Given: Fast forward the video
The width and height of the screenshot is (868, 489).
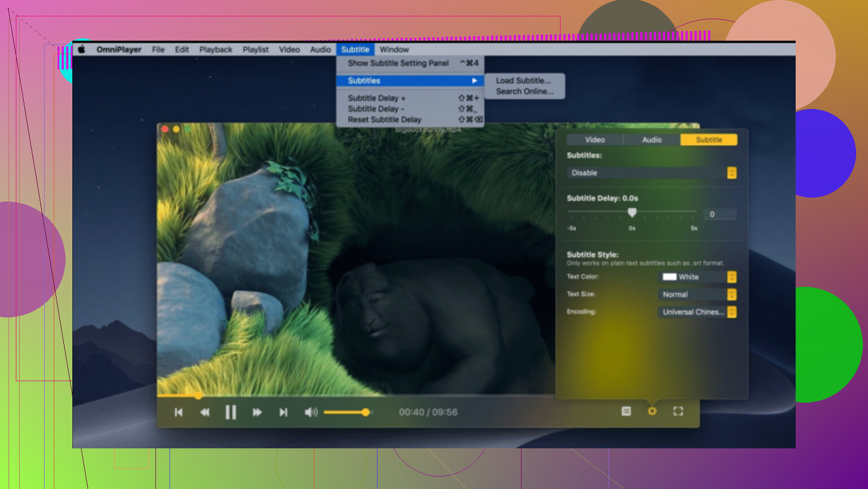Looking at the screenshot, I should tap(257, 412).
